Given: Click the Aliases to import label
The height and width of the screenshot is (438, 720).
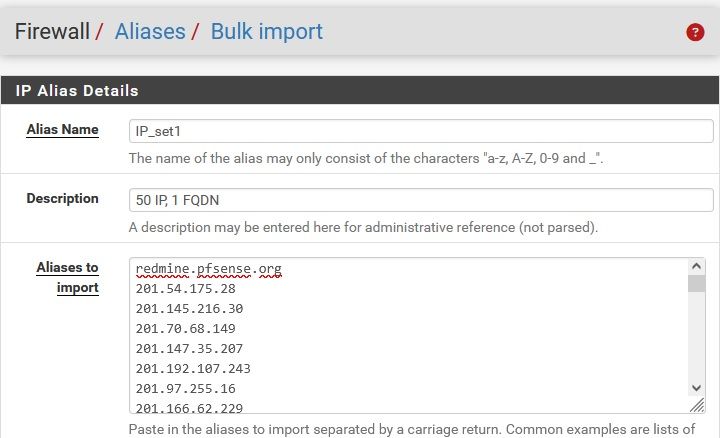Looking at the screenshot, I should coord(67,277).
